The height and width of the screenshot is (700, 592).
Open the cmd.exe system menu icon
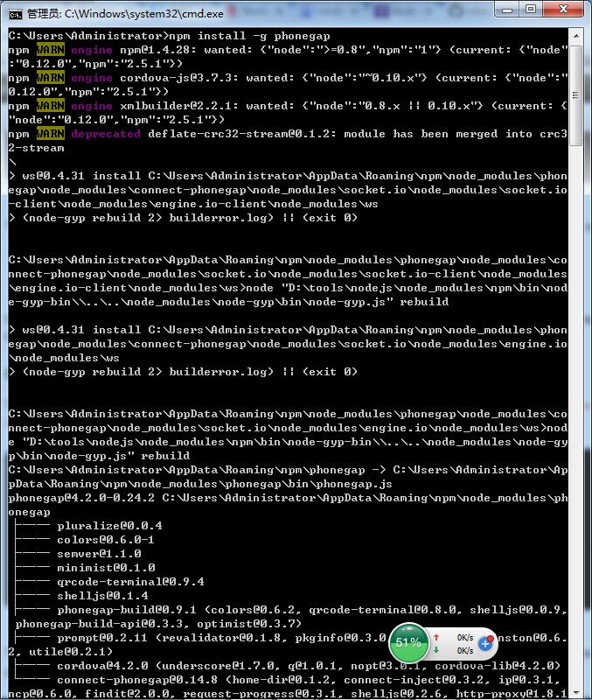pyautogui.click(x=15, y=14)
